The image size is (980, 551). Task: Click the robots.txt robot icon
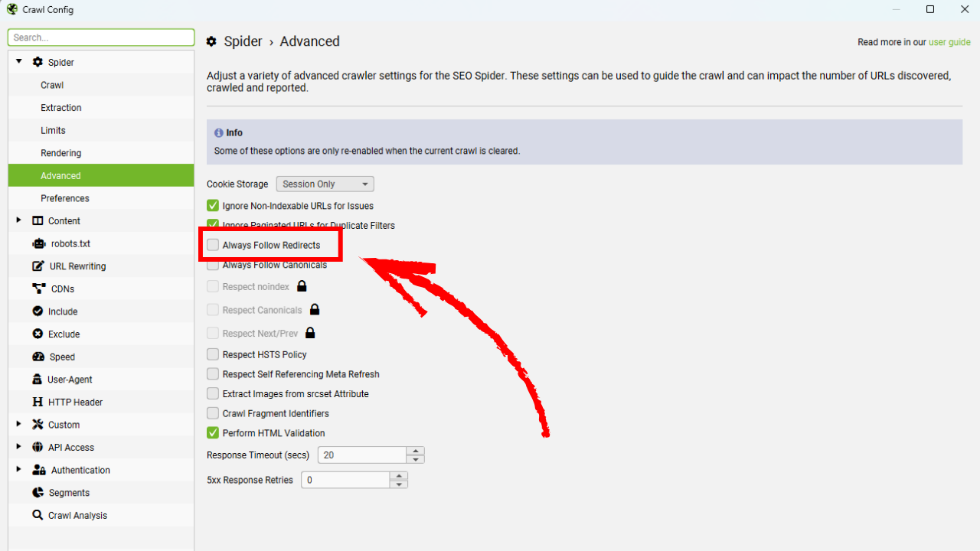click(x=38, y=243)
